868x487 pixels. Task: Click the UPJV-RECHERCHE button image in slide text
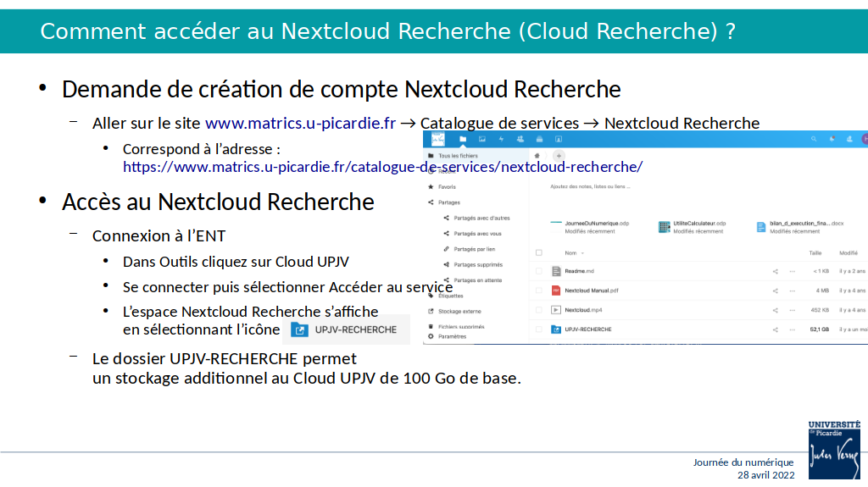tap(346, 329)
